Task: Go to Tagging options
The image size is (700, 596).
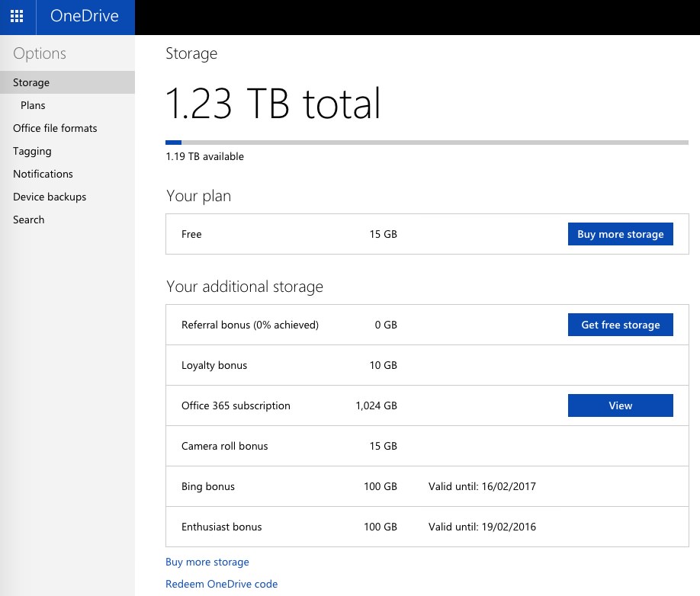Action: [x=32, y=151]
